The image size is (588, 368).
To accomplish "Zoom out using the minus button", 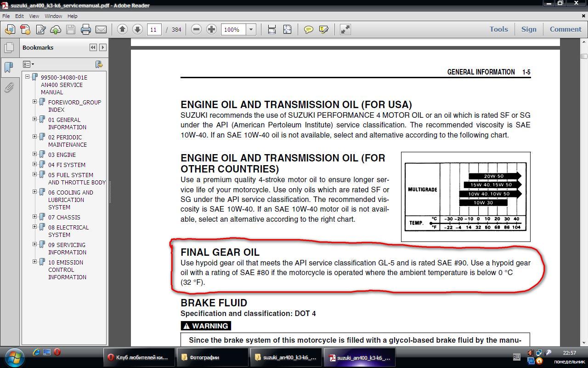I will coord(196,29).
